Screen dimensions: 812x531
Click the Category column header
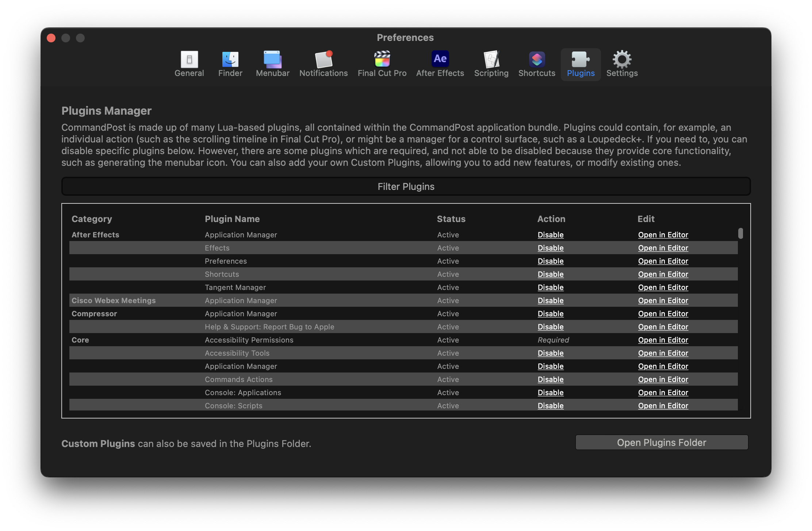tap(92, 219)
